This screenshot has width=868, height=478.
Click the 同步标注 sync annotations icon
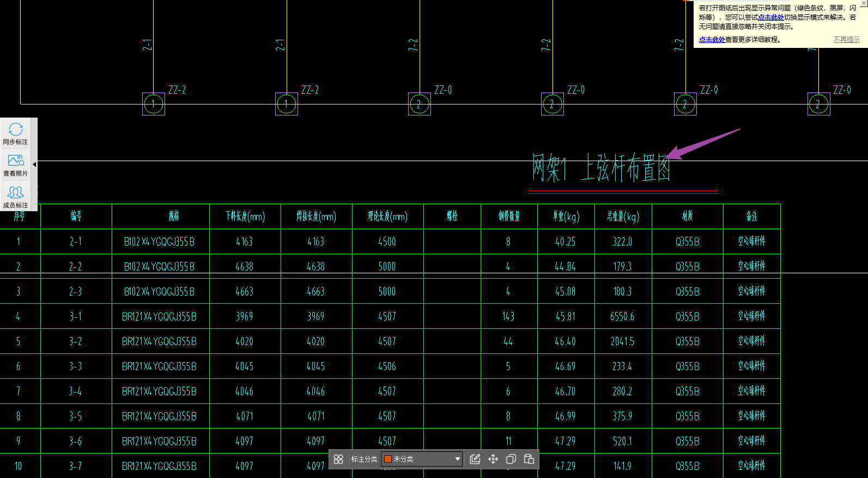pyautogui.click(x=16, y=133)
